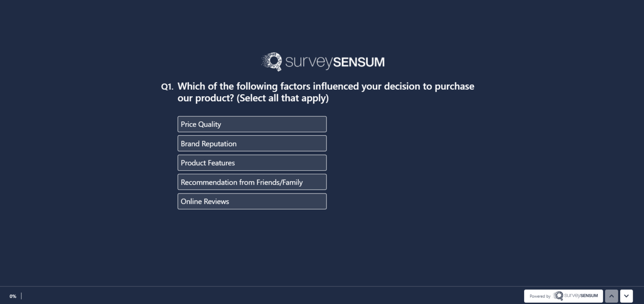Go to previous question with up chevron
Screen dimensions: 644x304
[x=611, y=296]
